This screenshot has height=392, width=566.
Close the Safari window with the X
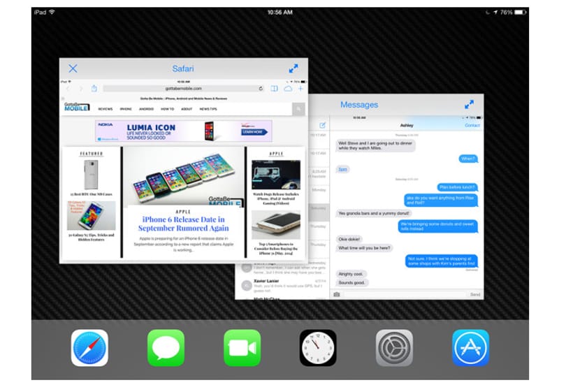[x=73, y=68]
